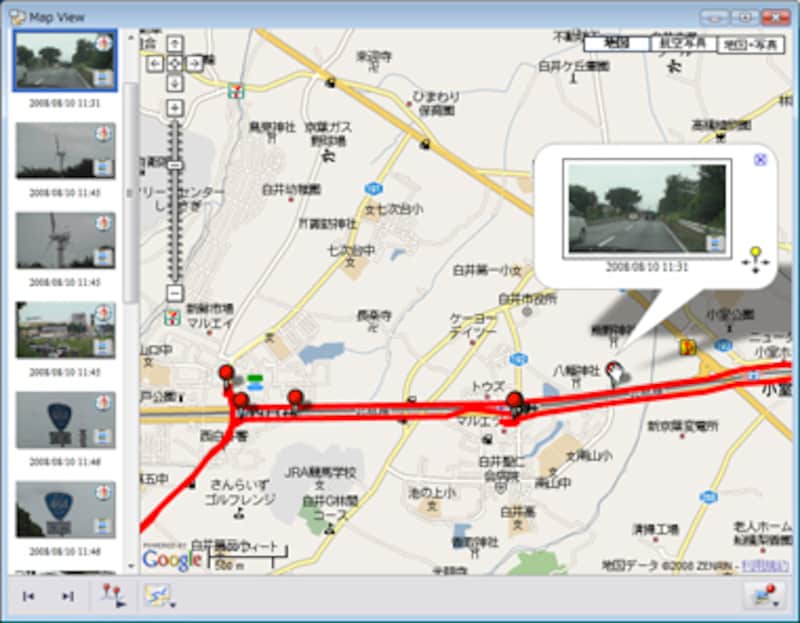800x623 pixels.
Task: Pan the map down with arrow button
Action: 175,83
